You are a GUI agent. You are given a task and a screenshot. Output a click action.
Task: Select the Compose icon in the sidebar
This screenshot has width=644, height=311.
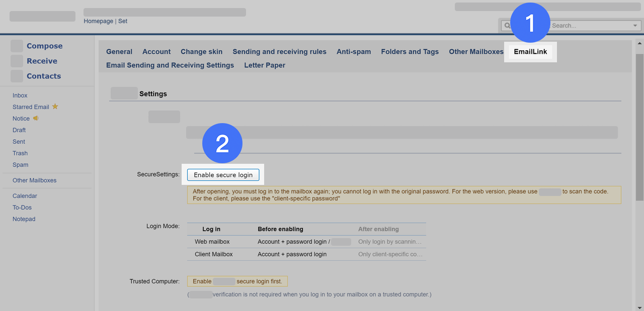(17, 45)
